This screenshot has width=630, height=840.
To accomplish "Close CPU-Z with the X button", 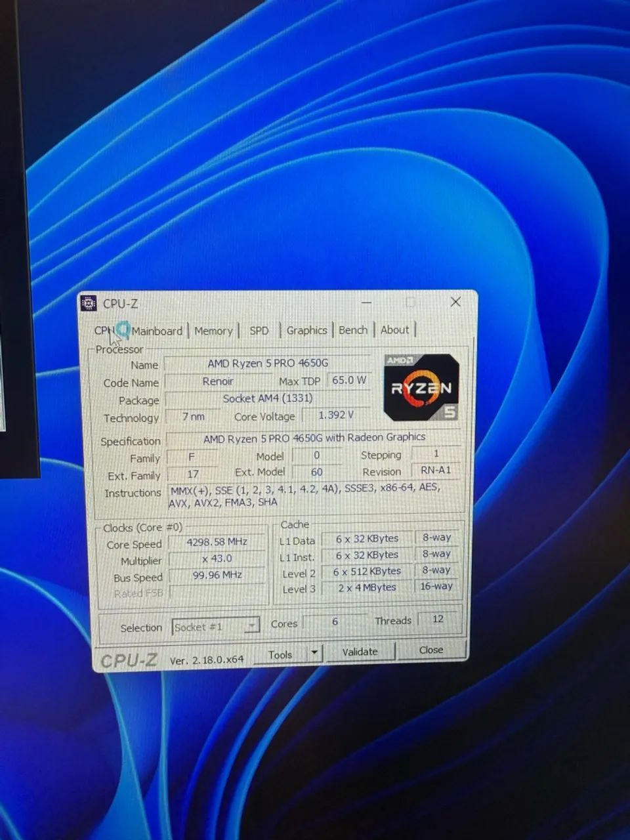I will 455,302.
